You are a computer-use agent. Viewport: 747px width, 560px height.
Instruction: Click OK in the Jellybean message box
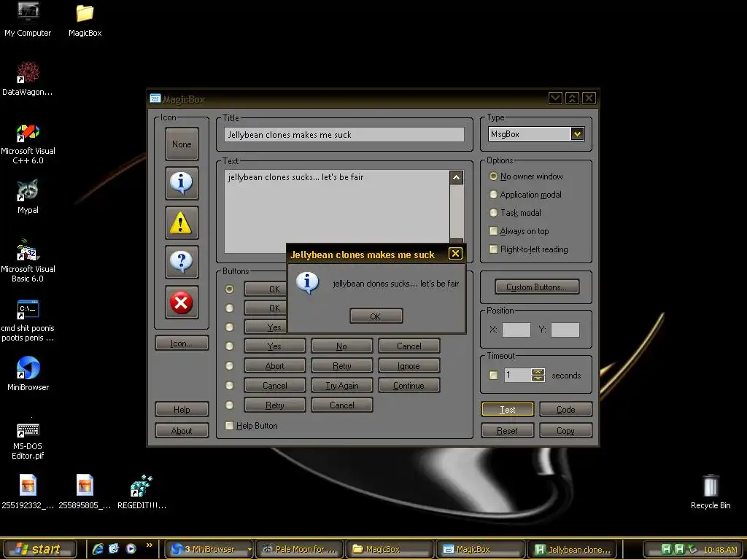(376, 316)
